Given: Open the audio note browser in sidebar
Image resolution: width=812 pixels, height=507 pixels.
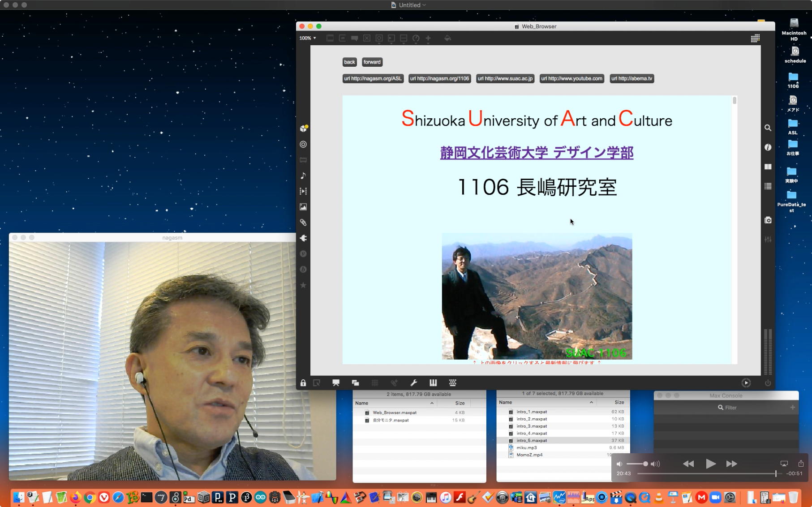Looking at the screenshot, I should coord(303,176).
